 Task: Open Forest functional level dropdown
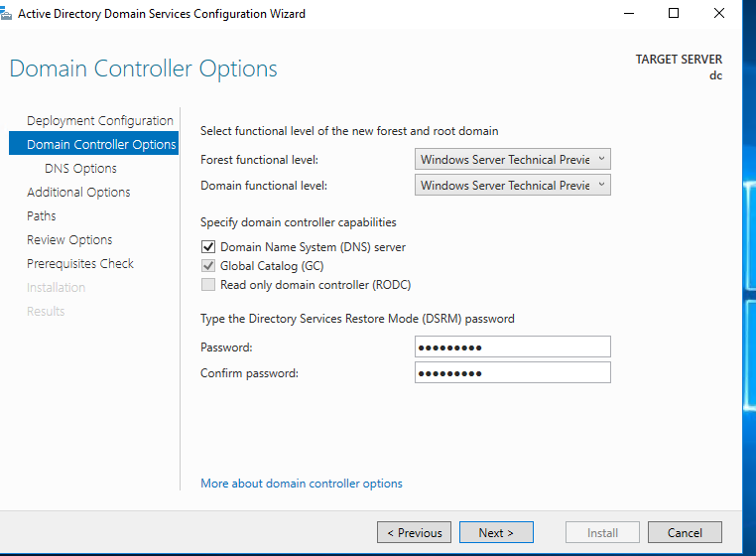[x=513, y=159]
